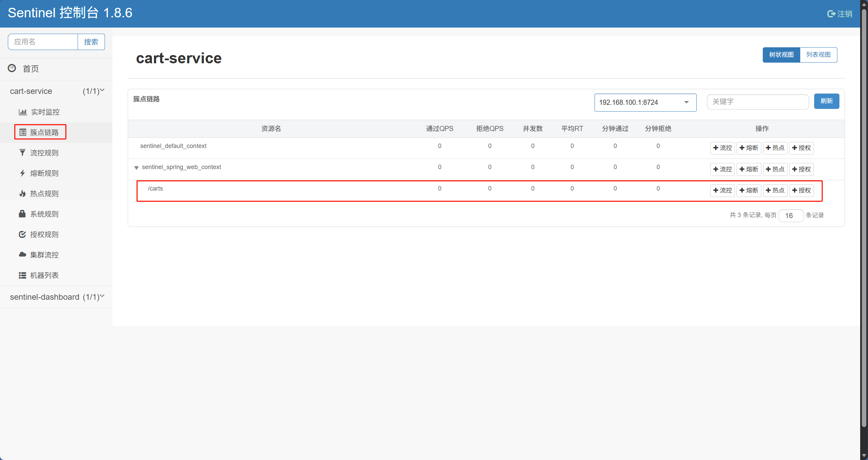Click the logout icon beside 注销
Viewport: 868px width, 460px height.
click(x=831, y=14)
